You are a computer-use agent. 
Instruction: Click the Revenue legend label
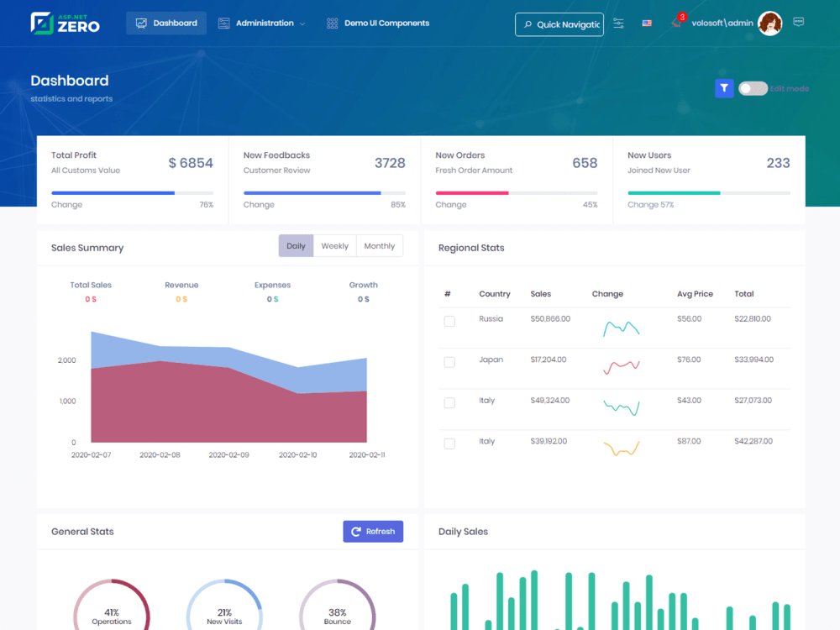pyautogui.click(x=181, y=285)
